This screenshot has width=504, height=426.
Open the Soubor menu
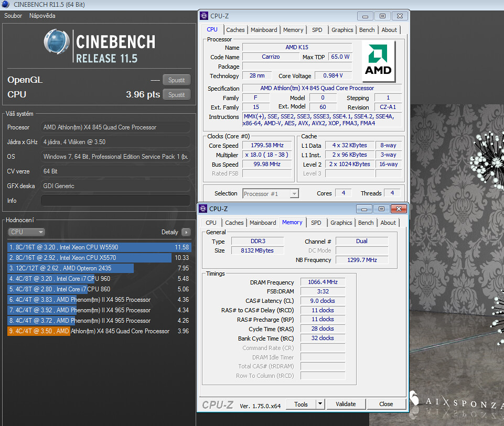[x=13, y=15]
